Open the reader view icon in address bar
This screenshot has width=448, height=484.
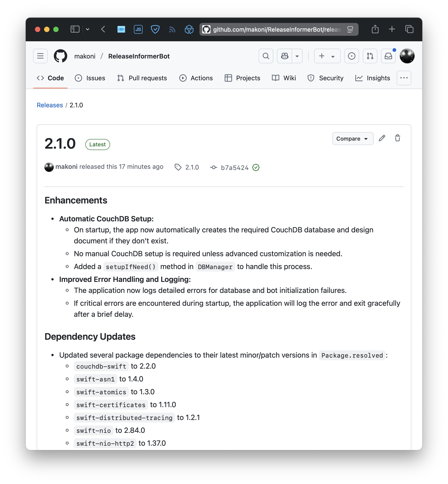coord(350,29)
